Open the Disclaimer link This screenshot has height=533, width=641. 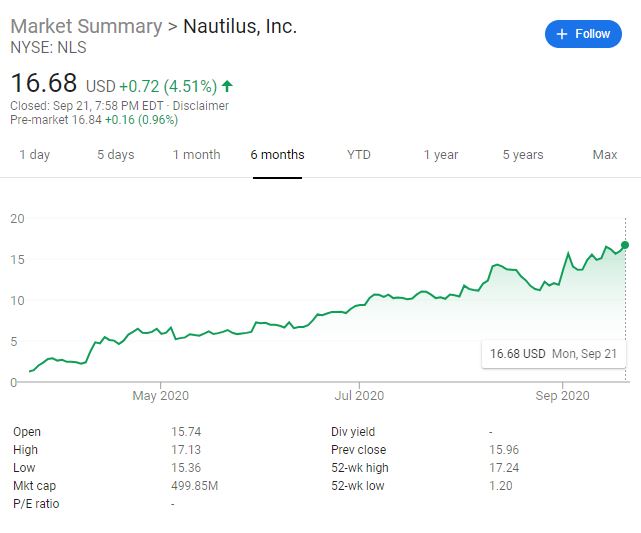[x=202, y=106]
